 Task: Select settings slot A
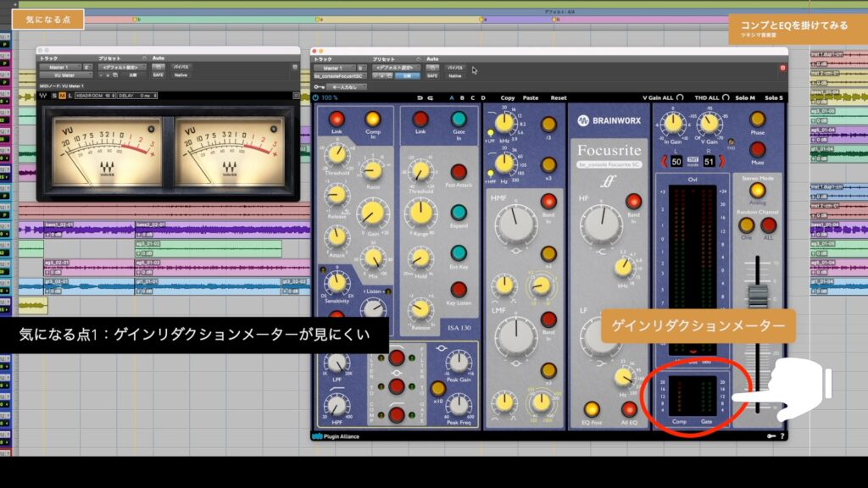point(452,98)
